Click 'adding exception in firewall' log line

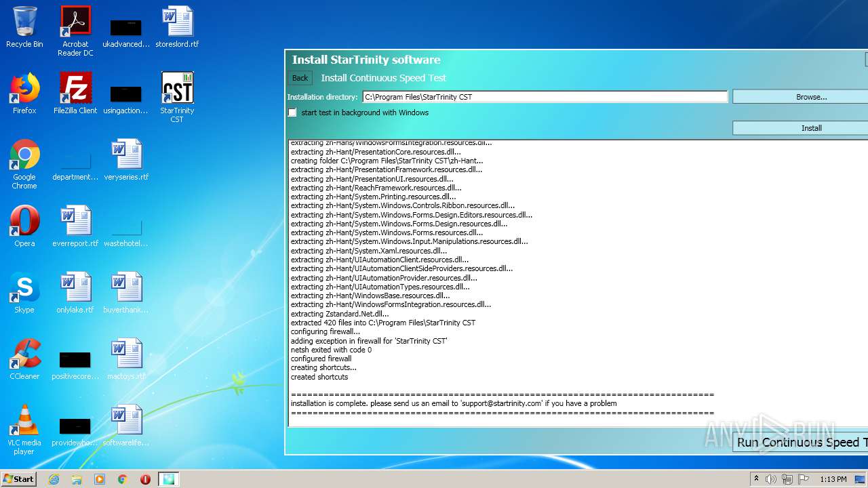(x=369, y=341)
